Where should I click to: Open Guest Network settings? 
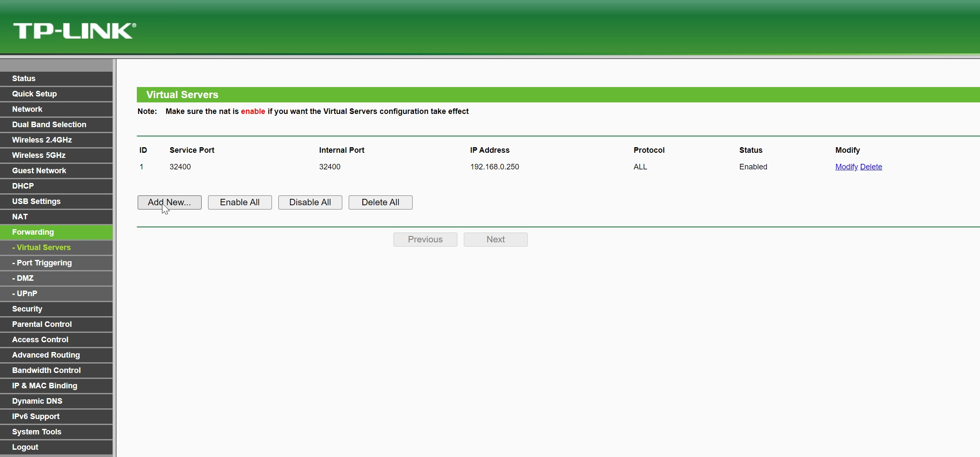(x=56, y=171)
